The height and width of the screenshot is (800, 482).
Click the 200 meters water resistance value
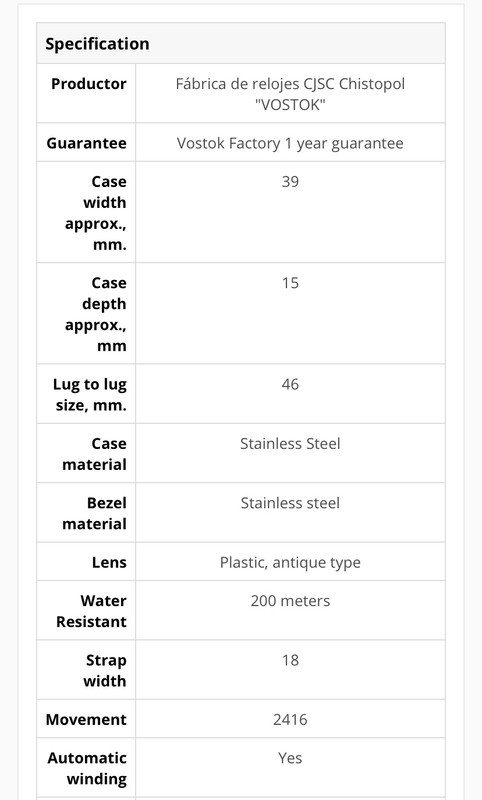[x=290, y=601]
